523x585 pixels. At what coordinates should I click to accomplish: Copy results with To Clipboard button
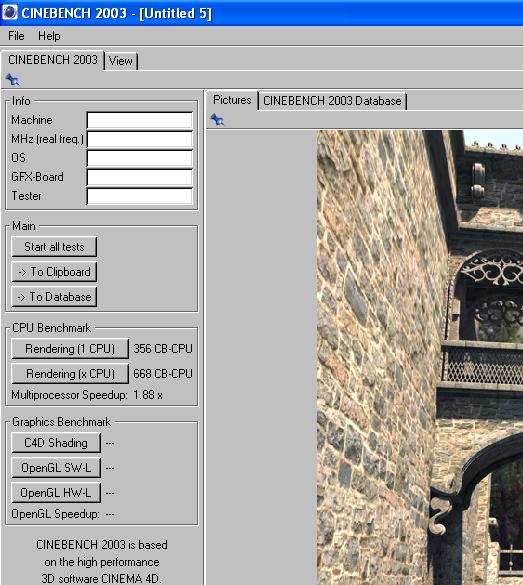point(54,272)
